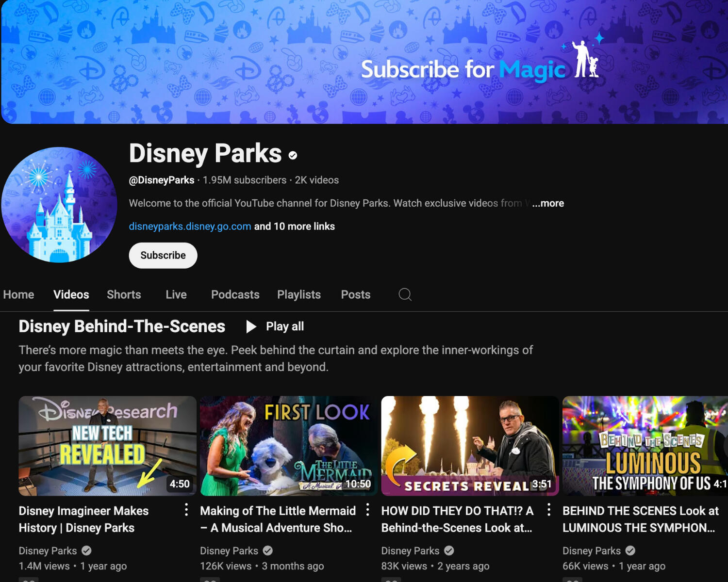728x582 pixels.
Task: Click the channel search magnifier icon
Action: pyautogui.click(x=405, y=294)
